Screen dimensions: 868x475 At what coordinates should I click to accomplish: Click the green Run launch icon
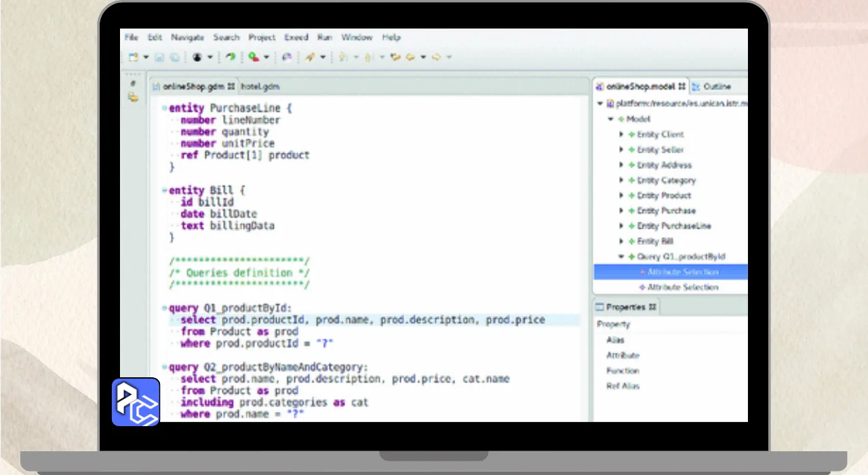pos(253,58)
